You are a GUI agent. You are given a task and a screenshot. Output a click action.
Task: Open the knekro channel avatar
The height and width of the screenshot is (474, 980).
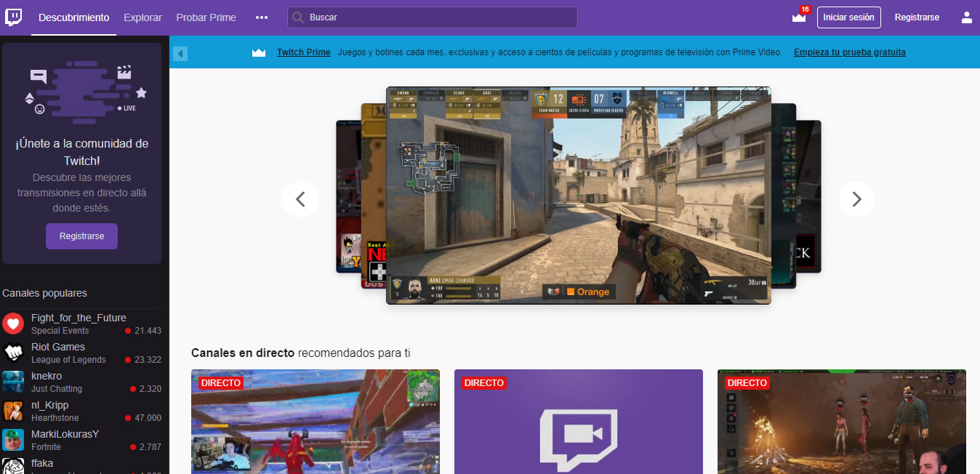click(x=12, y=382)
